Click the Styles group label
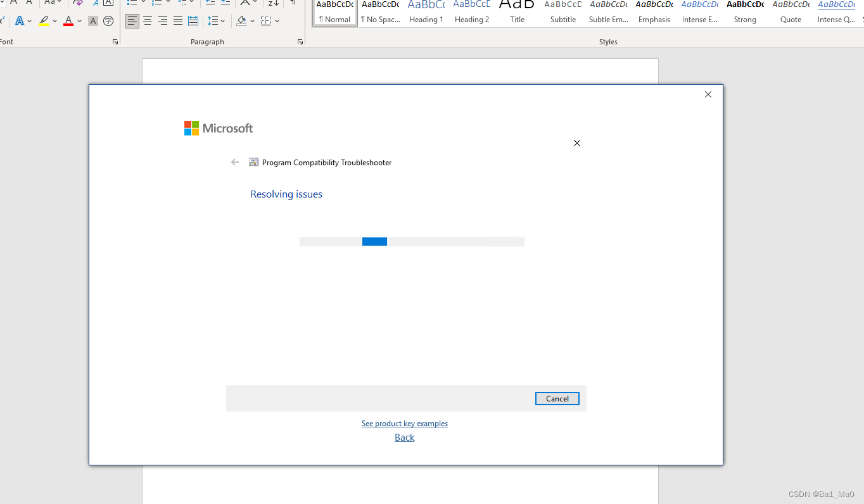 pyautogui.click(x=608, y=42)
